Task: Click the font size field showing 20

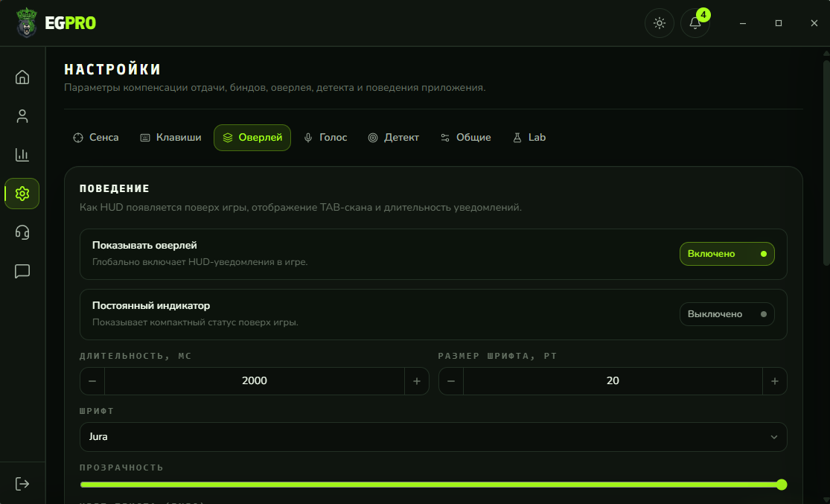Action: [x=613, y=381]
